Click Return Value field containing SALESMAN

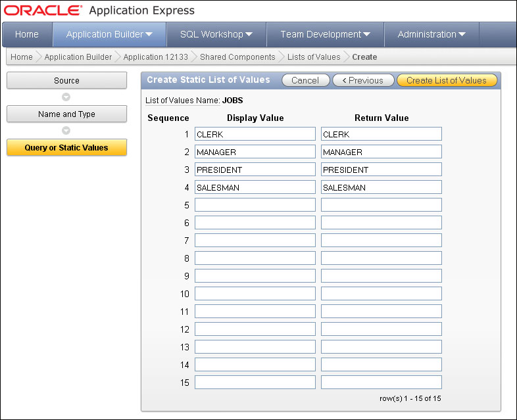[382, 187]
